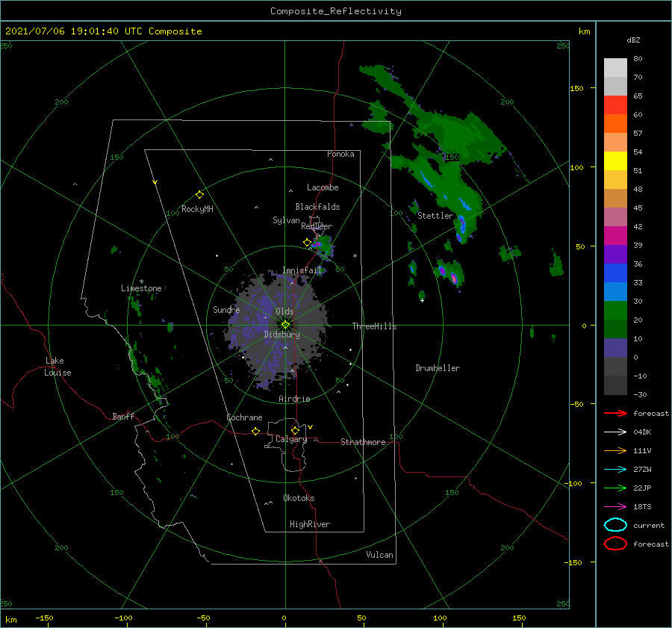Image resolution: width=672 pixels, height=628 pixels.
Task: Click the 2021/07/06 19:01:40 UTC Composite timestamp
Action: point(103,31)
